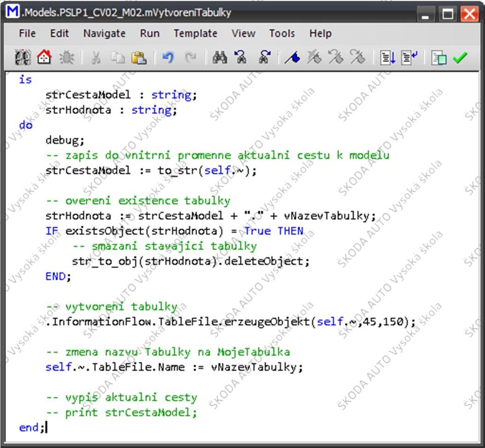
Task: Click the red house origin icon
Action: [44, 57]
